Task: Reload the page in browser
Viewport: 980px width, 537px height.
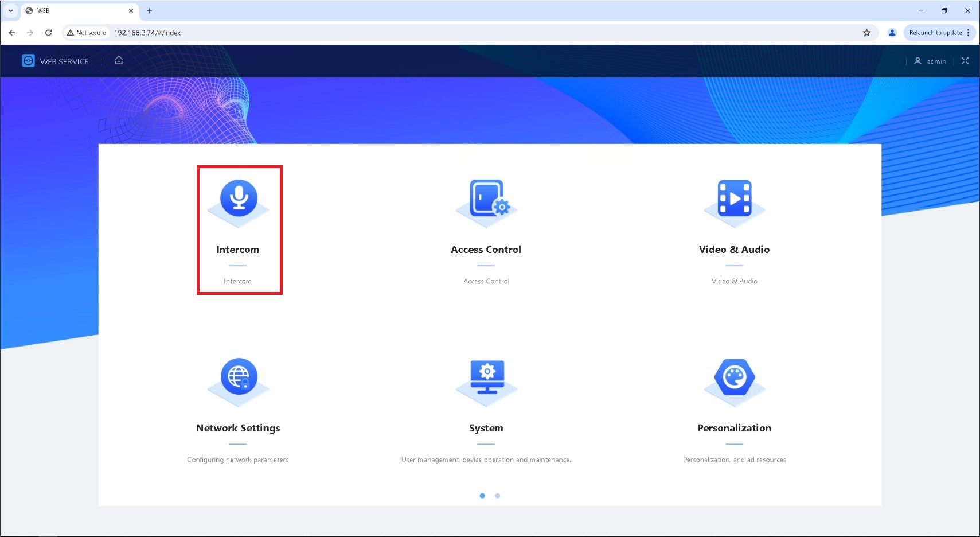Action: click(x=49, y=33)
